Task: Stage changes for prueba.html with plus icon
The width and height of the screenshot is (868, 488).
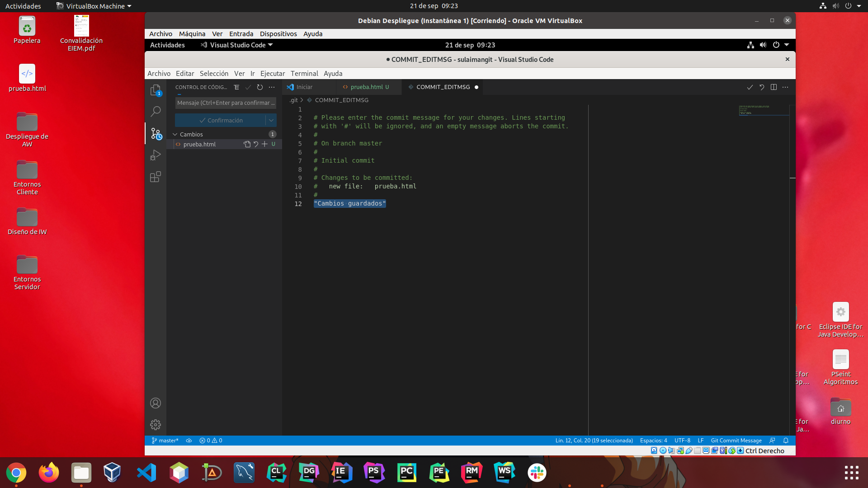Action: click(265, 144)
